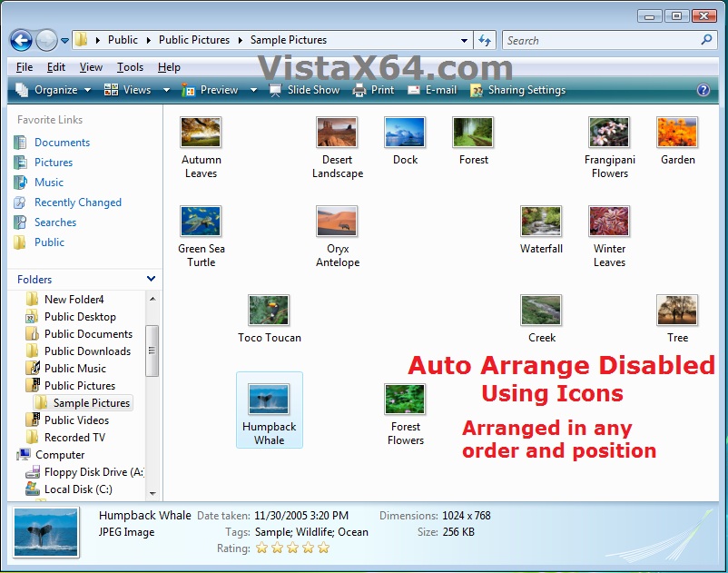This screenshot has width=728, height=573.
Task: Select the Waterfall picture
Action: coord(541,231)
